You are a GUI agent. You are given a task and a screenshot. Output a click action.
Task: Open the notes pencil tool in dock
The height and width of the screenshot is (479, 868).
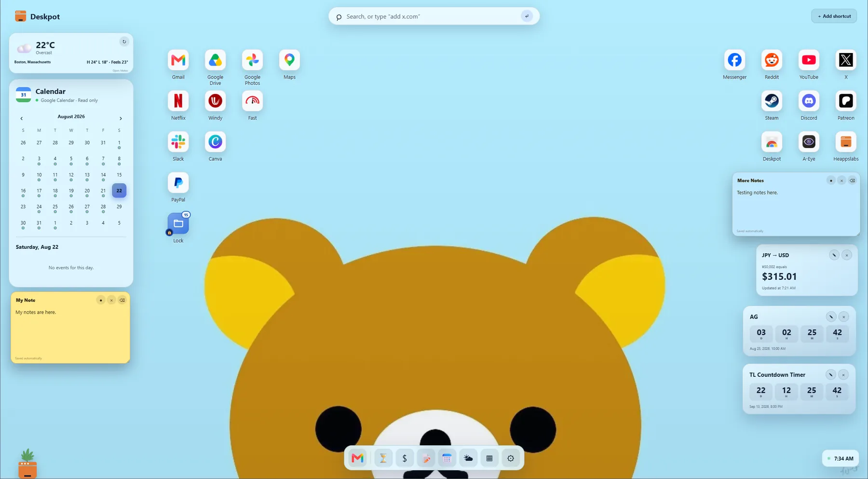click(426, 458)
